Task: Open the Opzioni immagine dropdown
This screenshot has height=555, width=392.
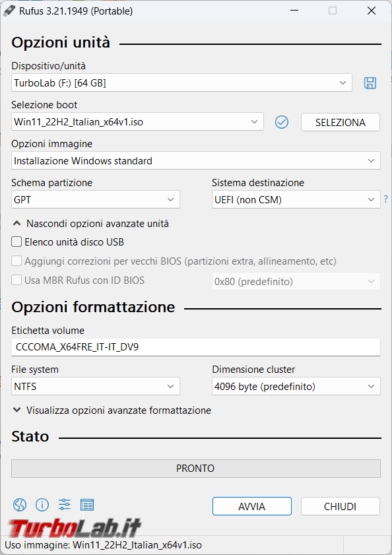Action: (196, 161)
